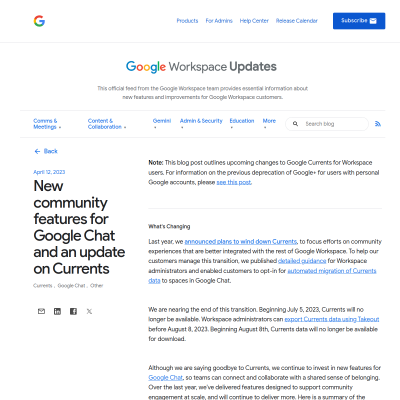Screen dimensions: 400x400
Task: Open 'announced plans to wind down Currents' link
Action: pos(241,241)
